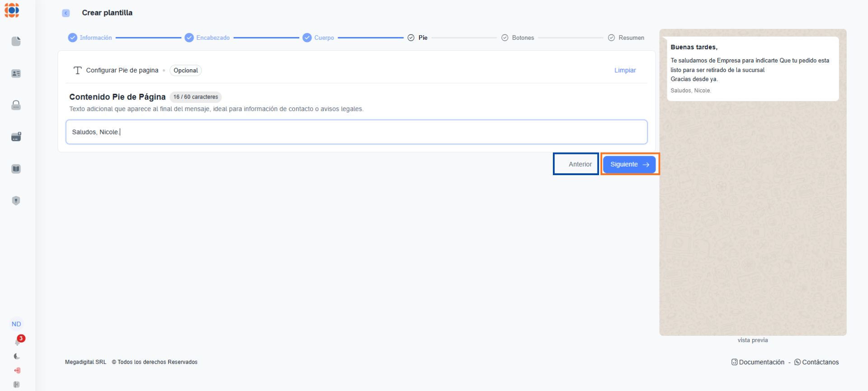Viewport: 868px width, 391px height.
Task: Open the payment card sidebar icon
Action: click(x=16, y=137)
